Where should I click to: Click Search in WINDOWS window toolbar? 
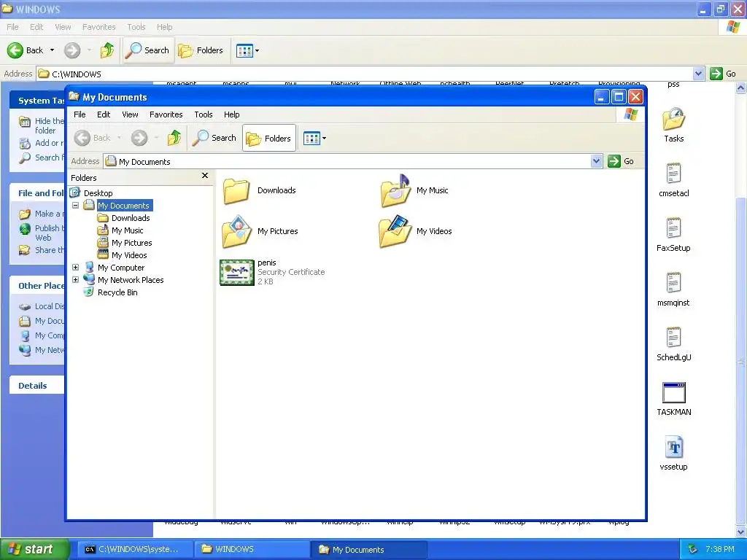148,50
